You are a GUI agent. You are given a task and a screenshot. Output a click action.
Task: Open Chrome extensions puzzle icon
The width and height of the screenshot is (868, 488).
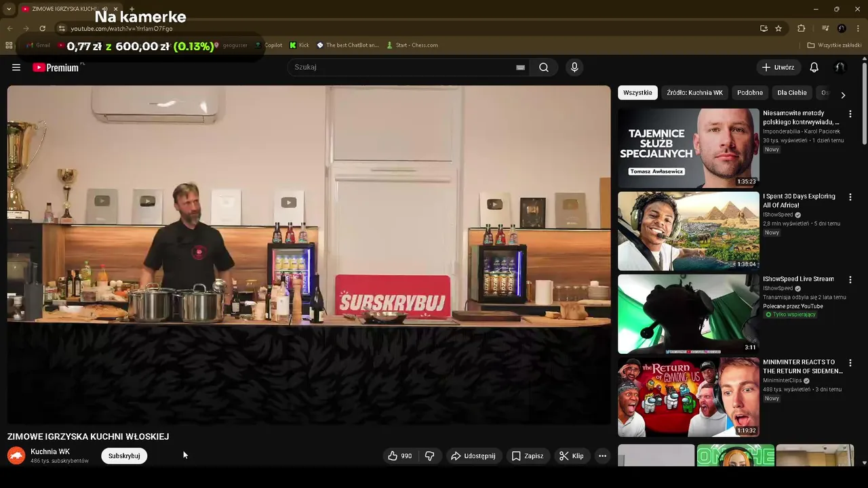coord(801,28)
